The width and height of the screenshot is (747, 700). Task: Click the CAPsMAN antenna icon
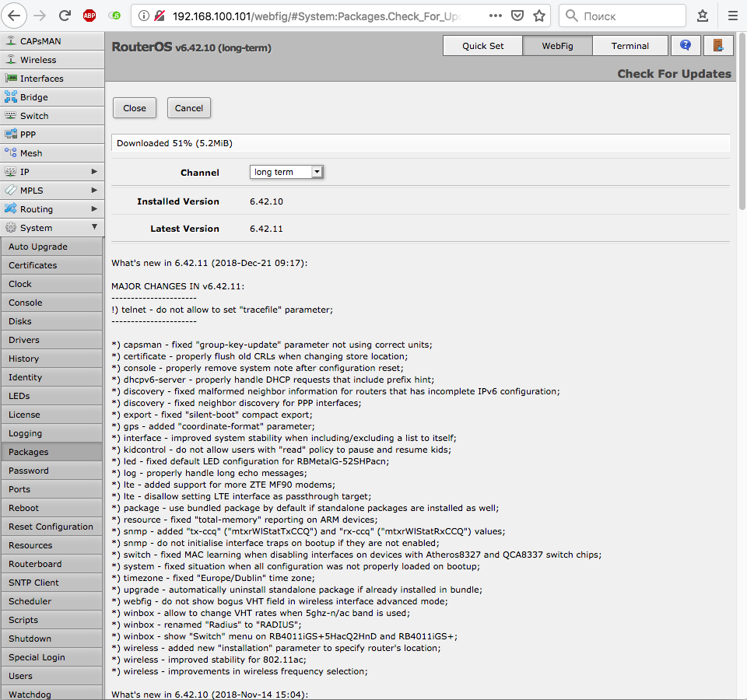coord(10,41)
